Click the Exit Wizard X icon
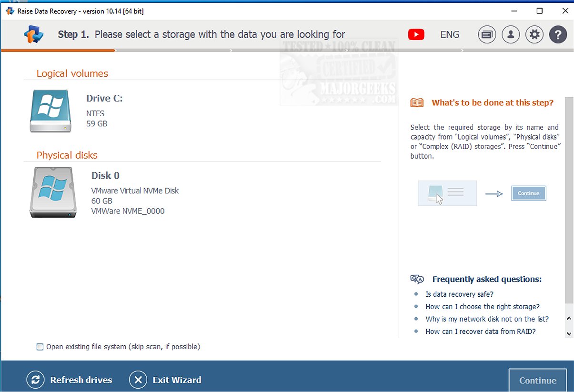 click(x=138, y=380)
